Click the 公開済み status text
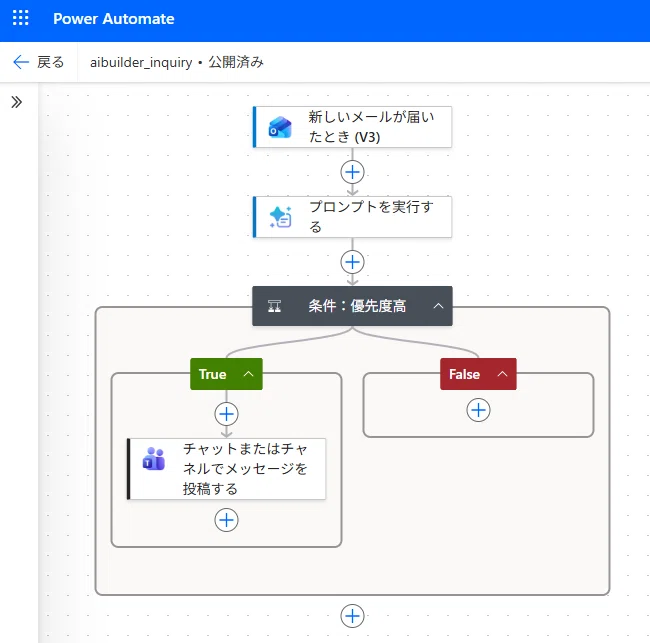 click(x=236, y=62)
